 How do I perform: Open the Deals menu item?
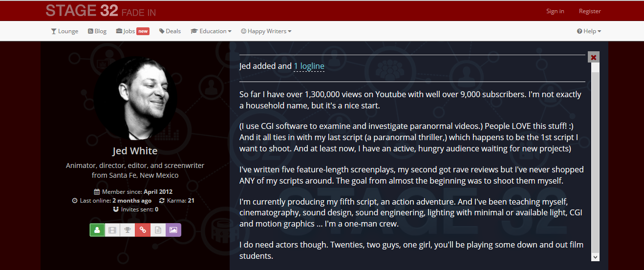click(x=170, y=31)
